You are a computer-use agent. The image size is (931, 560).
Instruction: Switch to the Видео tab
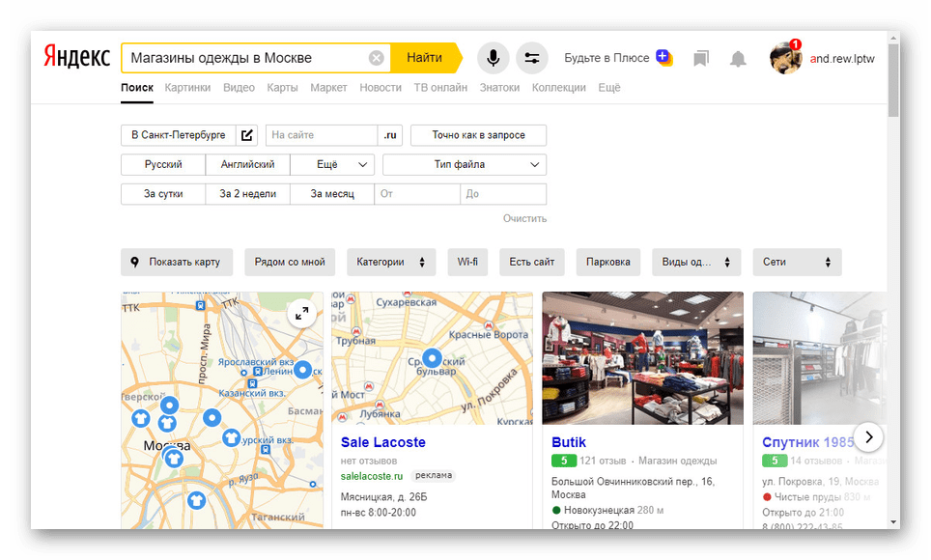239,87
